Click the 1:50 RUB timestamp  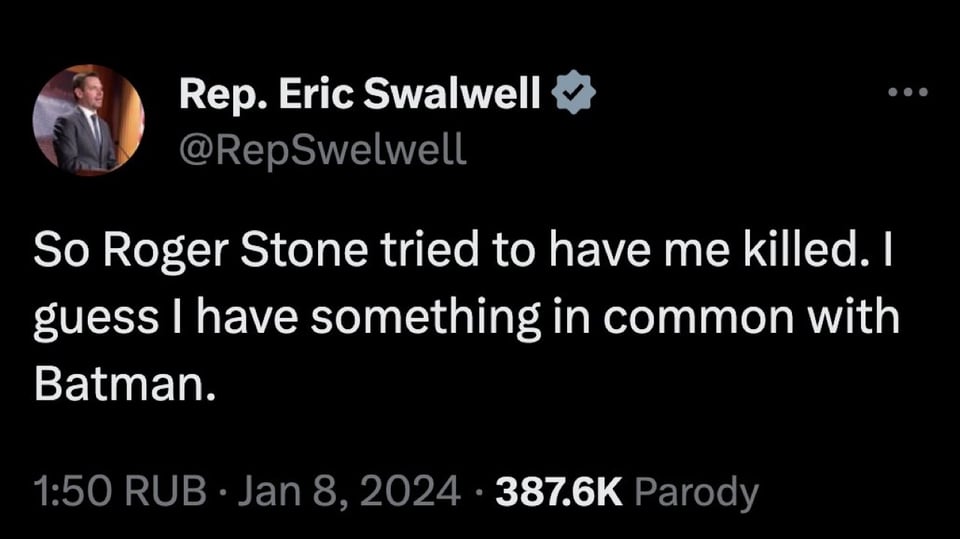pos(120,491)
